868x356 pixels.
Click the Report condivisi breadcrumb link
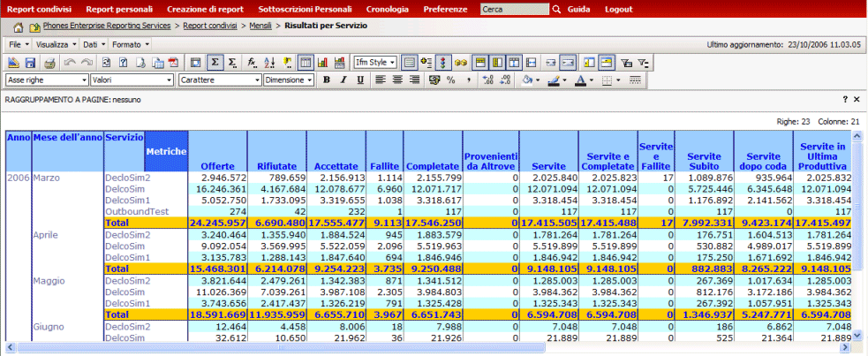(210, 26)
